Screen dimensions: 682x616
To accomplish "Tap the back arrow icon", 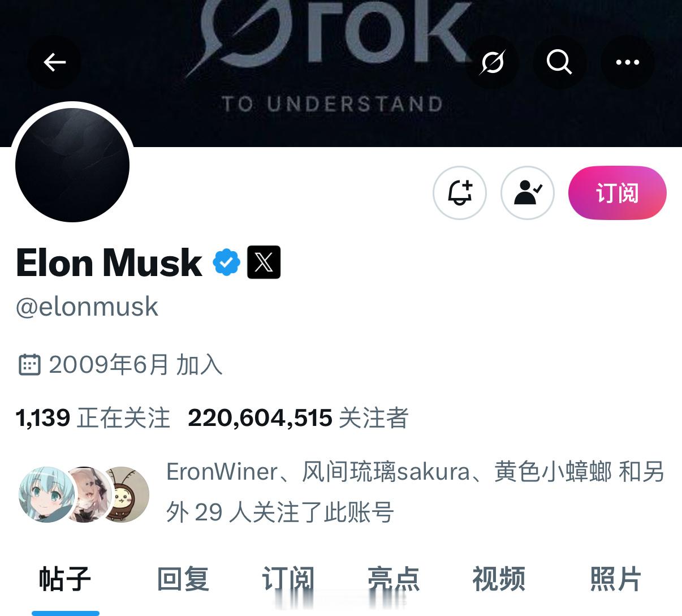I will [54, 62].
